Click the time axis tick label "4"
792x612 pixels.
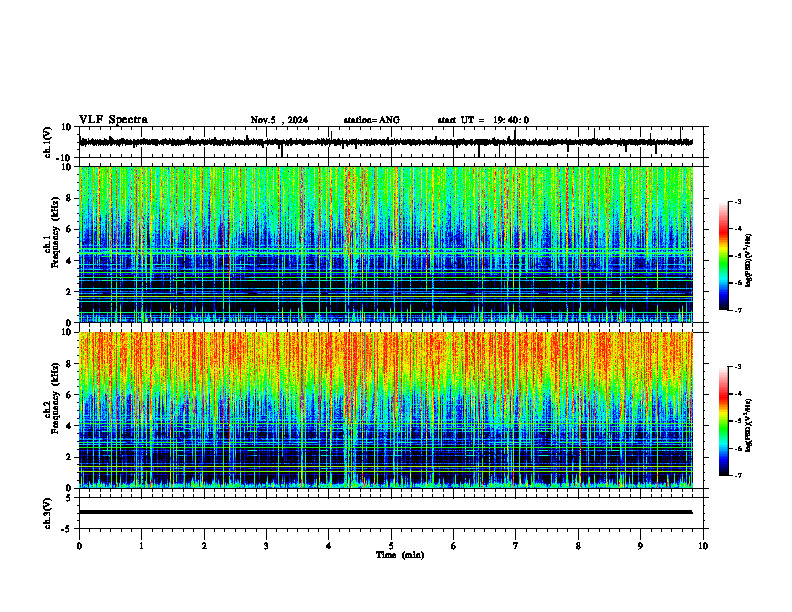point(329,546)
